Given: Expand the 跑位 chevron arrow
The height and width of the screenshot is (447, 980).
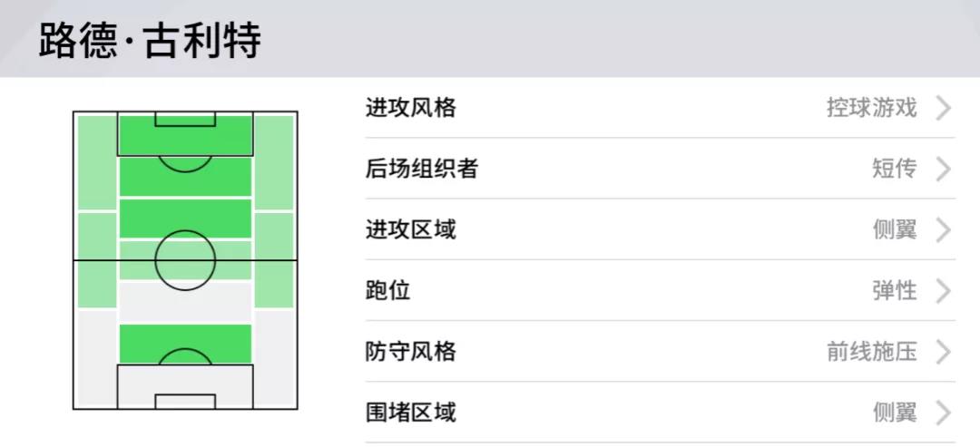Looking at the screenshot, I should 944,291.
